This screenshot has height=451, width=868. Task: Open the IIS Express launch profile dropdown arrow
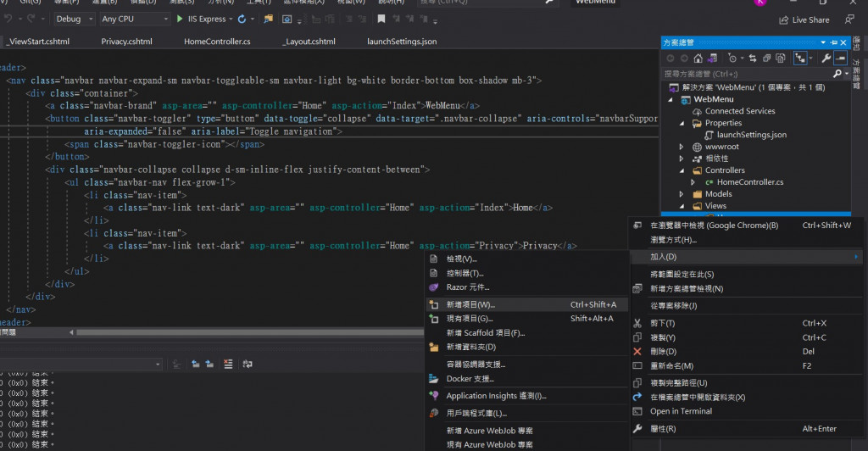(231, 19)
